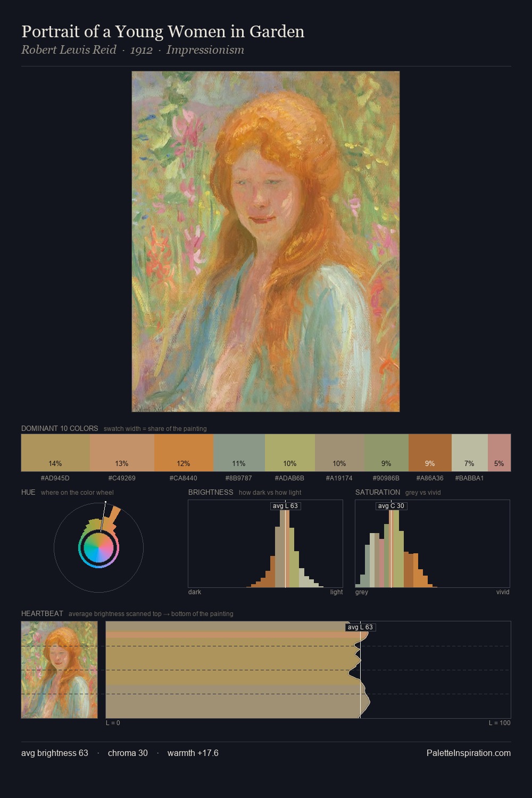
Task: Click the 'avg C 30' label in Saturation histogram
Action: (391, 506)
